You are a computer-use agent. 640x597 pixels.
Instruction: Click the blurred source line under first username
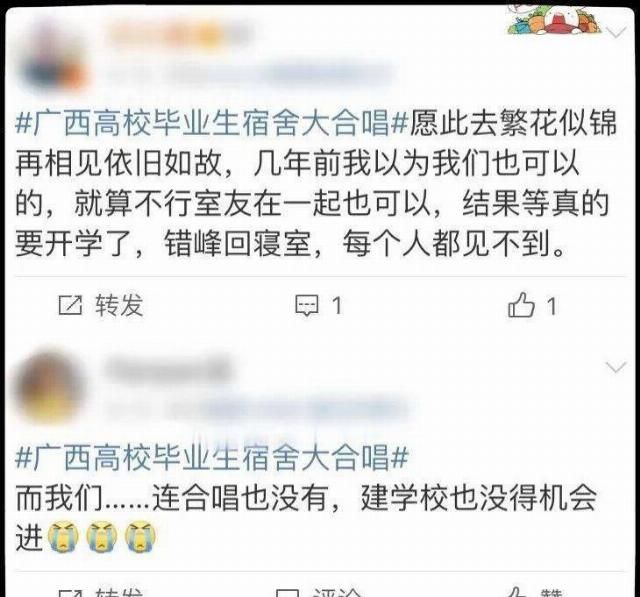[x=253, y=74]
